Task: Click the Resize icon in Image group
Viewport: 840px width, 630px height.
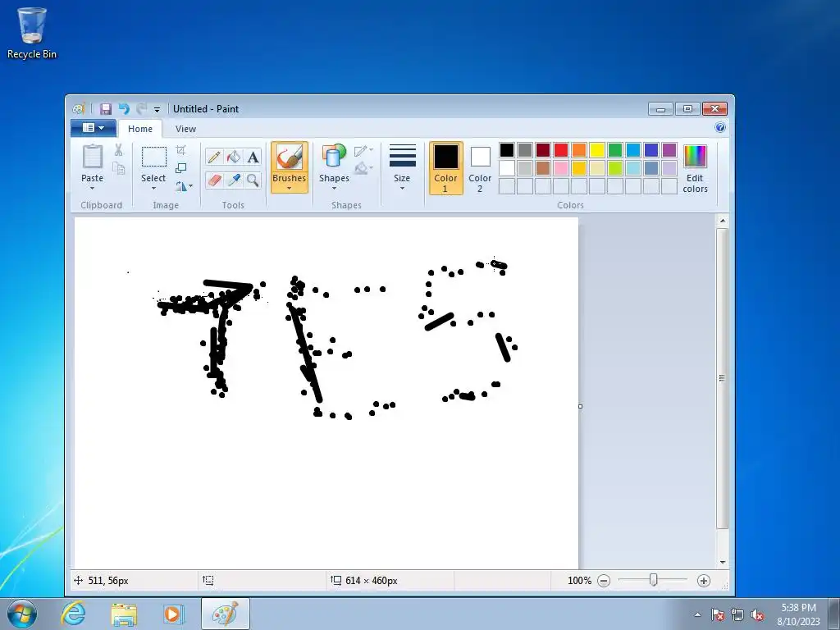Action: 181,168
